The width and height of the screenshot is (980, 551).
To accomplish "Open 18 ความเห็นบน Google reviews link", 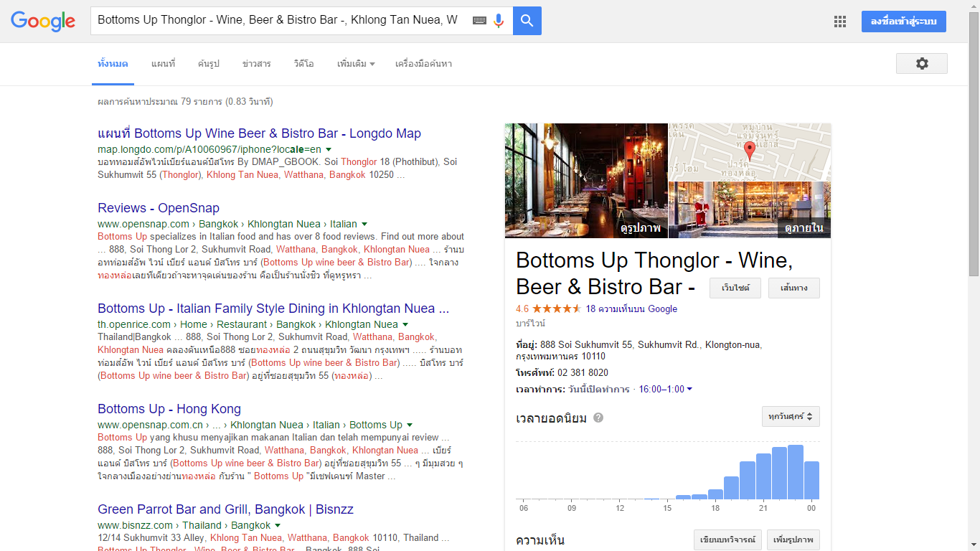I will (631, 309).
